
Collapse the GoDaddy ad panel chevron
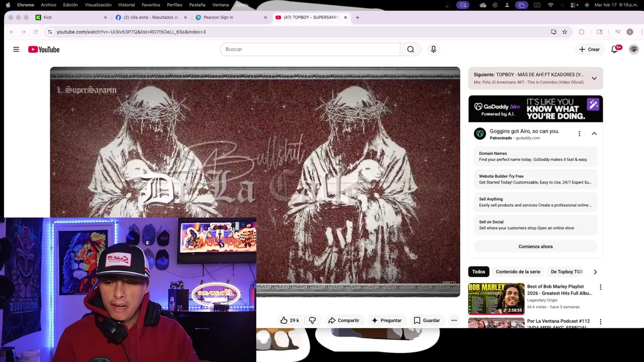coord(594,134)
